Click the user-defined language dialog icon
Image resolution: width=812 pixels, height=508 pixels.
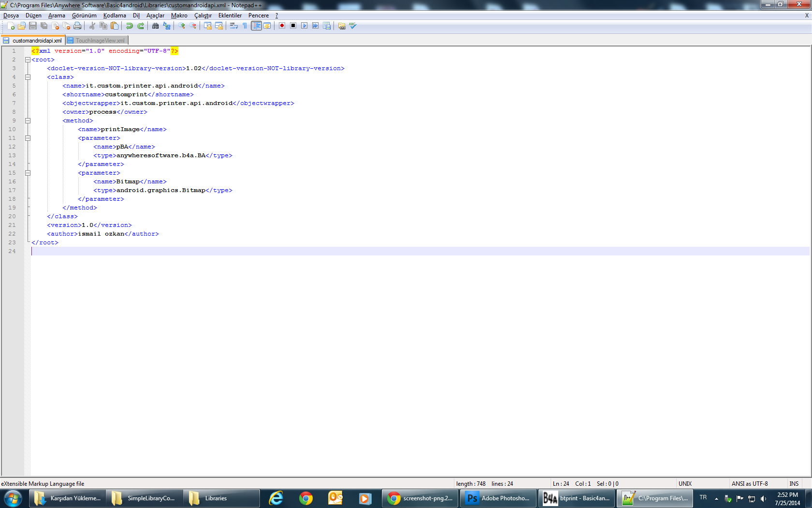coord(267,26)
